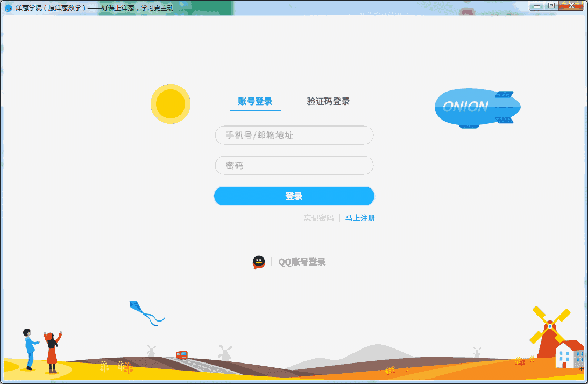Open the 马上注册 registration link
588x384 pixels.
(x=359, y=218)
